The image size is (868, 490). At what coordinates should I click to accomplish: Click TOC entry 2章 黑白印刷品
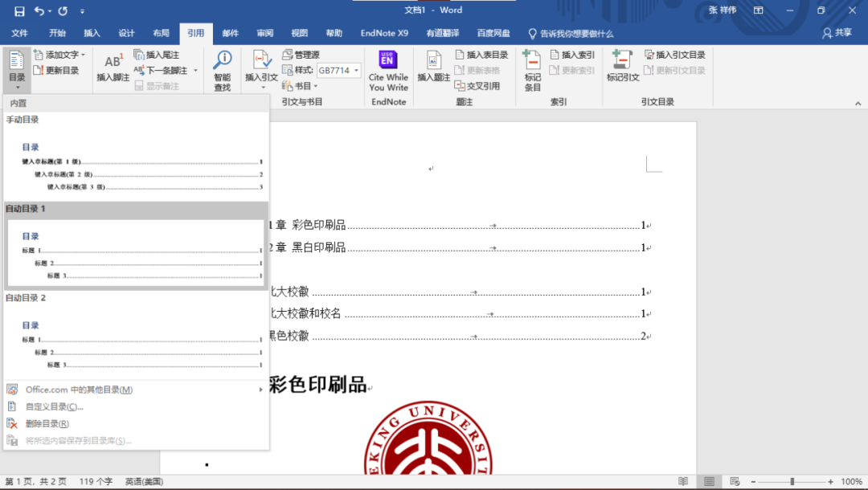(461, 247)
